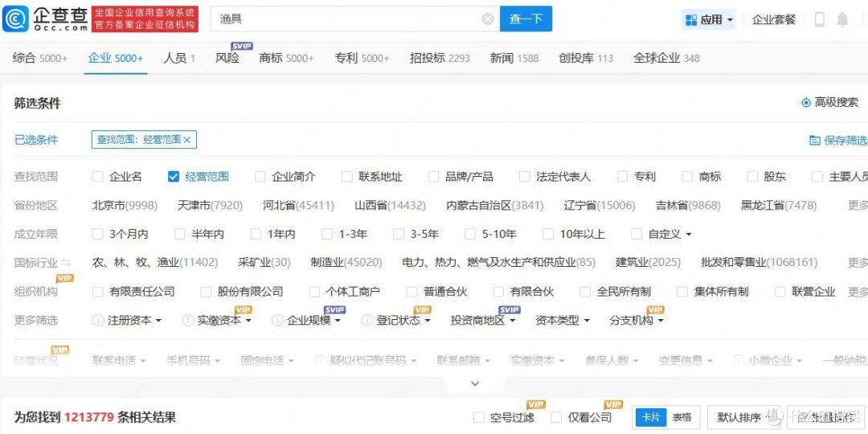Image resolution: width=868 pixels, height=434 pixels.
Task: Click the Qcc.com logo icon
Action: point(15,19)
